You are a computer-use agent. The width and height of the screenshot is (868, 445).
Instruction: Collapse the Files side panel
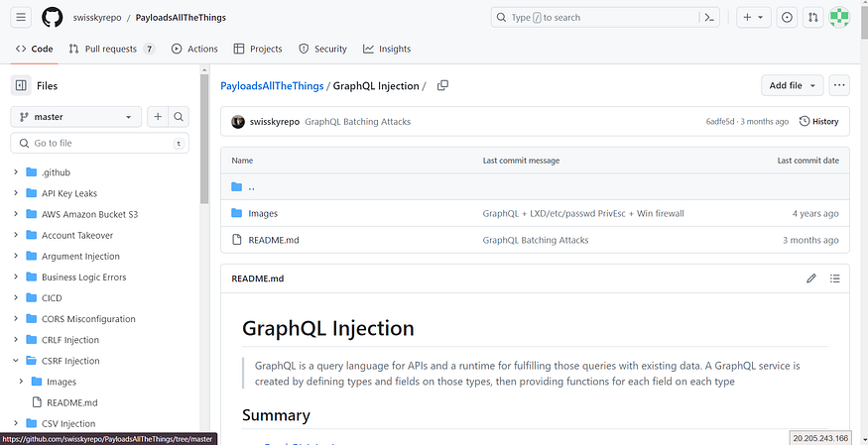[20, 86]
